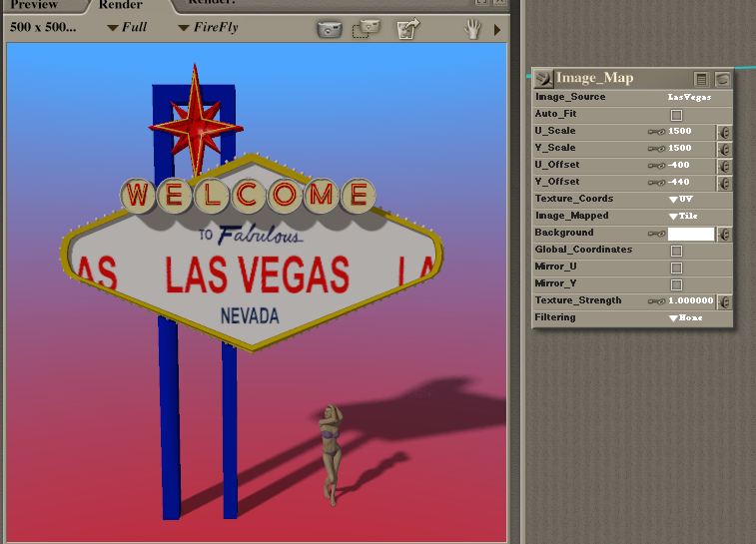Open the Texture_Coords UV dropdown
This screenshot has width=756, height=544.
681,199
